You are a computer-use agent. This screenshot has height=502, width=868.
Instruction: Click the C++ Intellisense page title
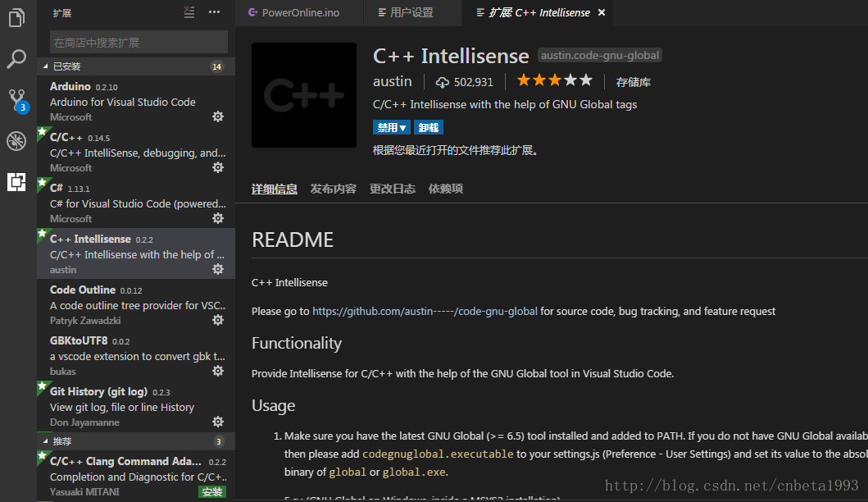point(451,56)
